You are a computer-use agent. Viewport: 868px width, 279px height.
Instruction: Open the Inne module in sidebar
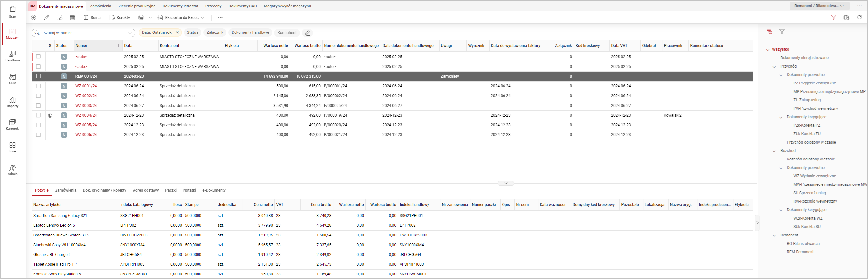tap(12, 147)
